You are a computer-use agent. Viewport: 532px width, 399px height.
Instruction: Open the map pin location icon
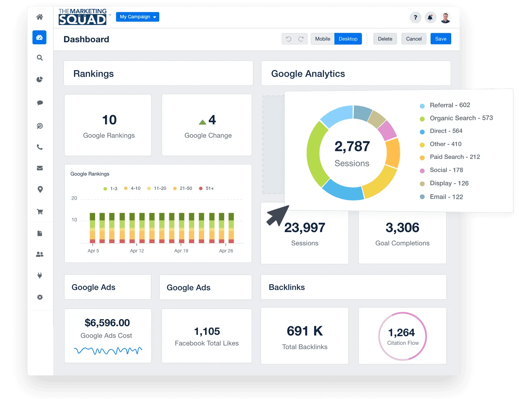[x=40, y=190]
